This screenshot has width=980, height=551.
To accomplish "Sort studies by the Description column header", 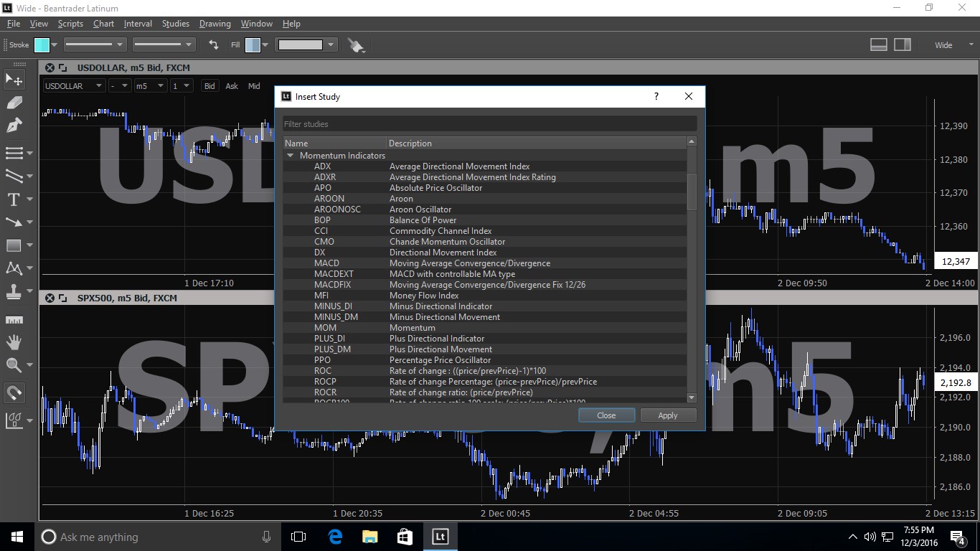I will [537, 143].
